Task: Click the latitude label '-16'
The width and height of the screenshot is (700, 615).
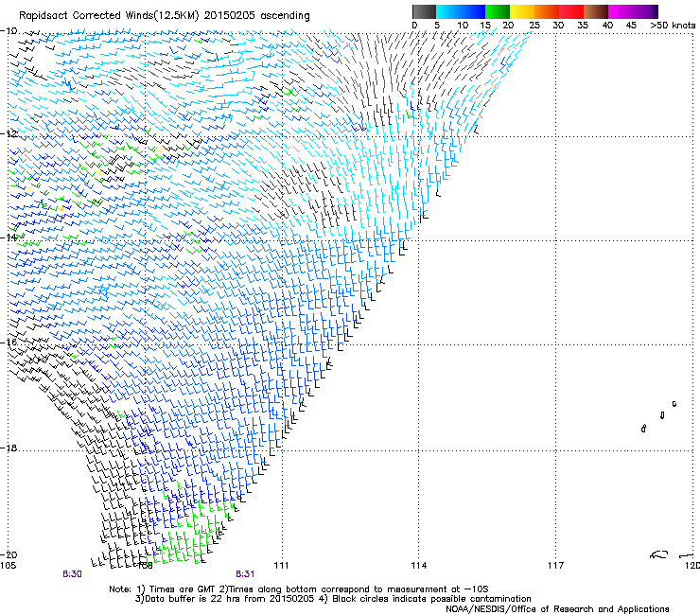Action: click(x=9, y=343)
